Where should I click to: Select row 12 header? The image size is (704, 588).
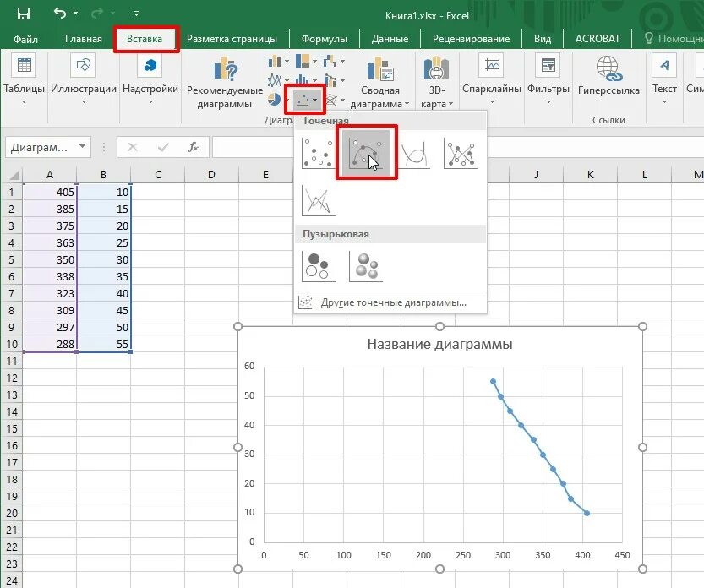12,378
